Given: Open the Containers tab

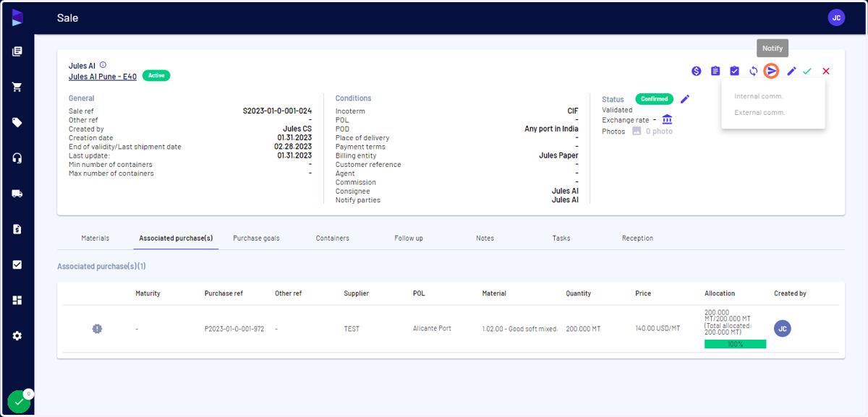Looking at the screenshot, I should click(333, 238).
